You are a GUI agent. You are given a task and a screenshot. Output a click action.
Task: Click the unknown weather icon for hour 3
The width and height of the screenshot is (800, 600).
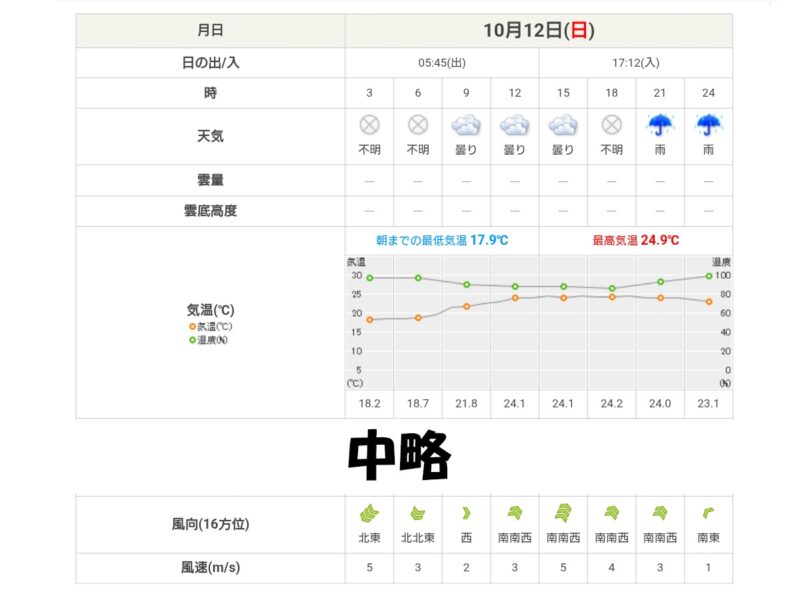369,126
